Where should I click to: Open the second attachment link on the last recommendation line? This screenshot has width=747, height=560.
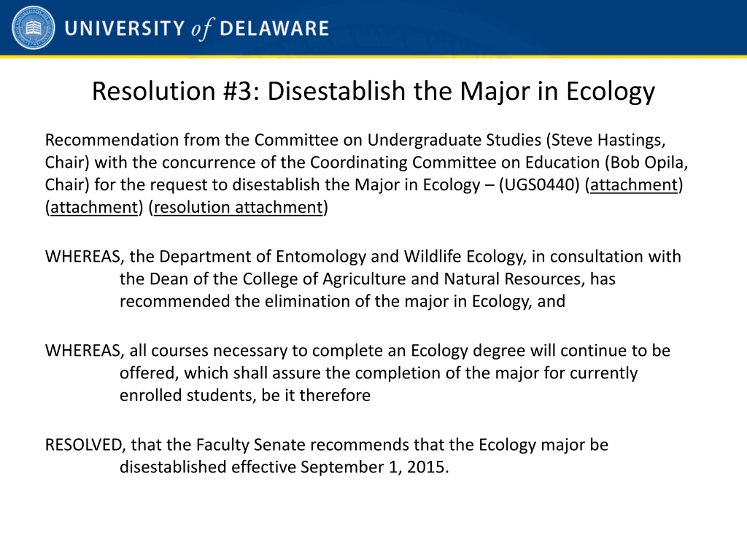click(94, 207)
